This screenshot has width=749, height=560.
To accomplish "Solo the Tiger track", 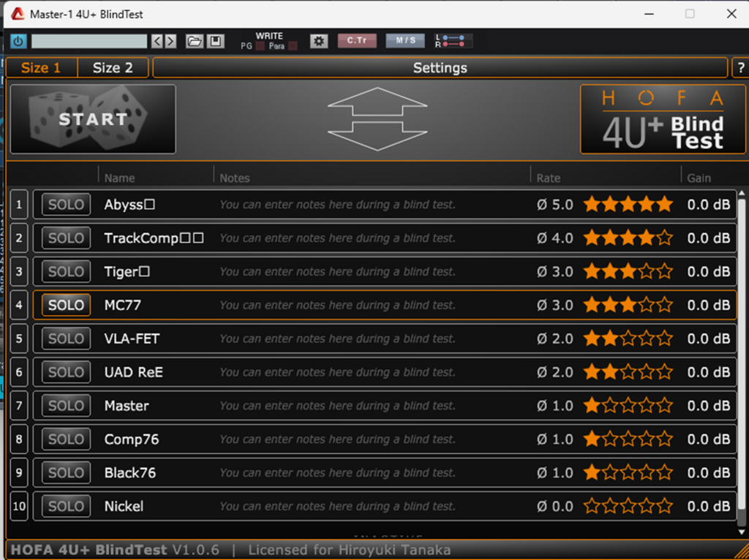I will point(66,272).
